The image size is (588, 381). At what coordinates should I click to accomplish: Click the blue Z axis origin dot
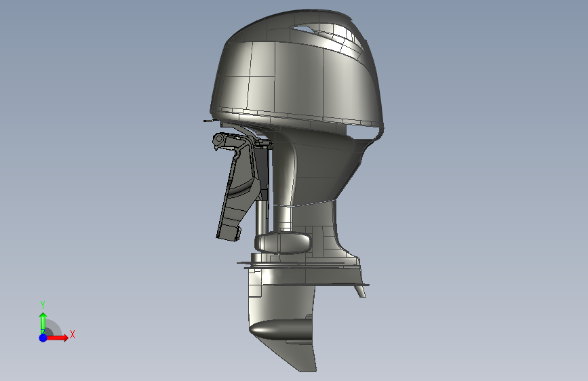pos(43,338)
